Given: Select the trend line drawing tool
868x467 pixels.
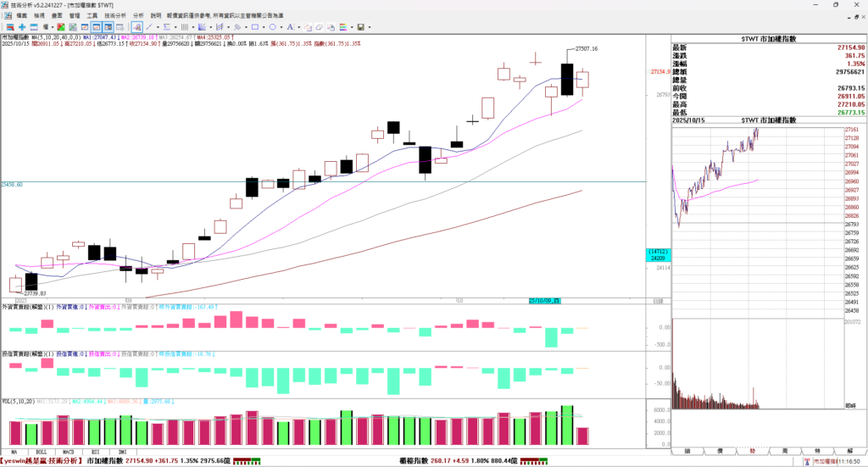Looking at the screenshot, I should click(149, 27).
